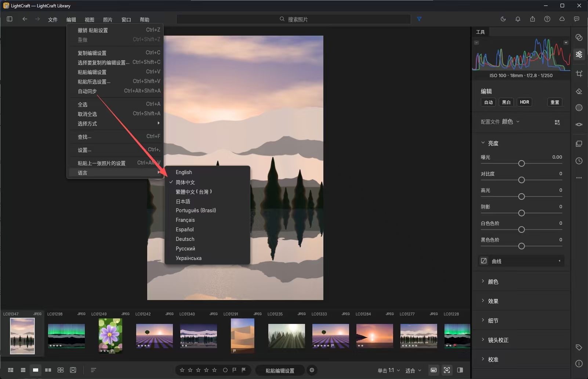The image size is (588, 379).
Task: Click the 搜索照片 search field
Action: click(x=294, y=19)
